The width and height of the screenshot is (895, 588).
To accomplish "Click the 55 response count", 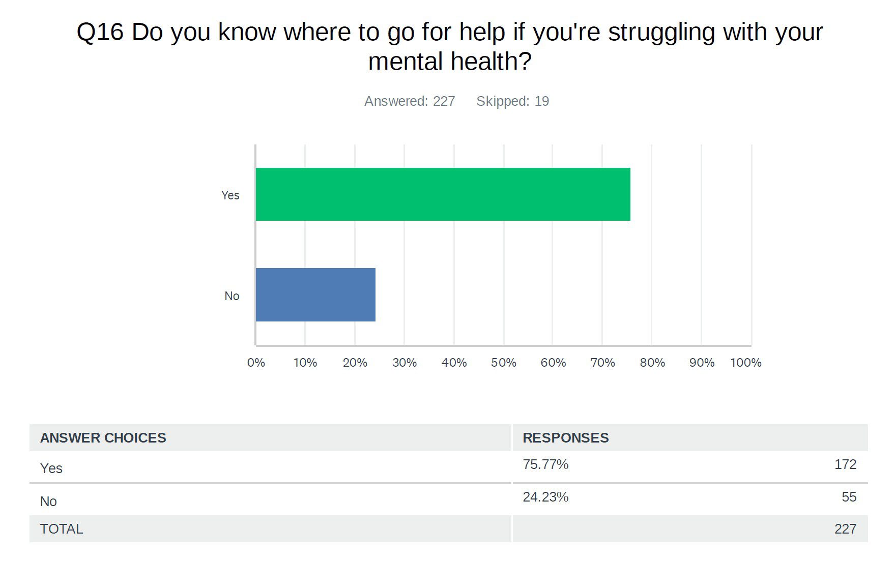I will point(849,497).
